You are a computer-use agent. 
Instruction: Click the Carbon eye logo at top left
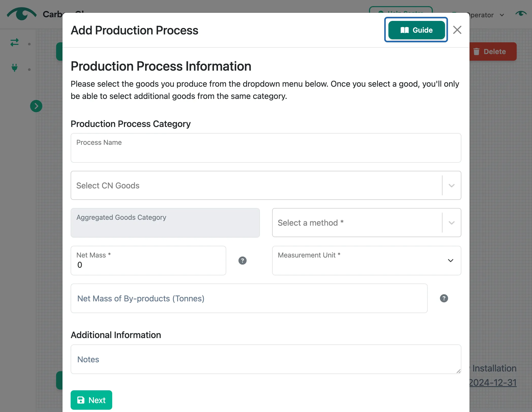click(22, 14)
